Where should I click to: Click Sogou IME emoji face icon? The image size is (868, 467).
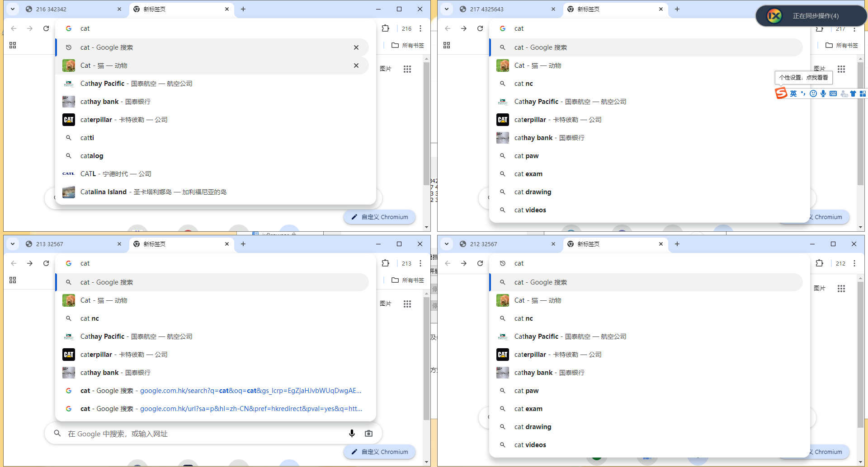[813, 93]
